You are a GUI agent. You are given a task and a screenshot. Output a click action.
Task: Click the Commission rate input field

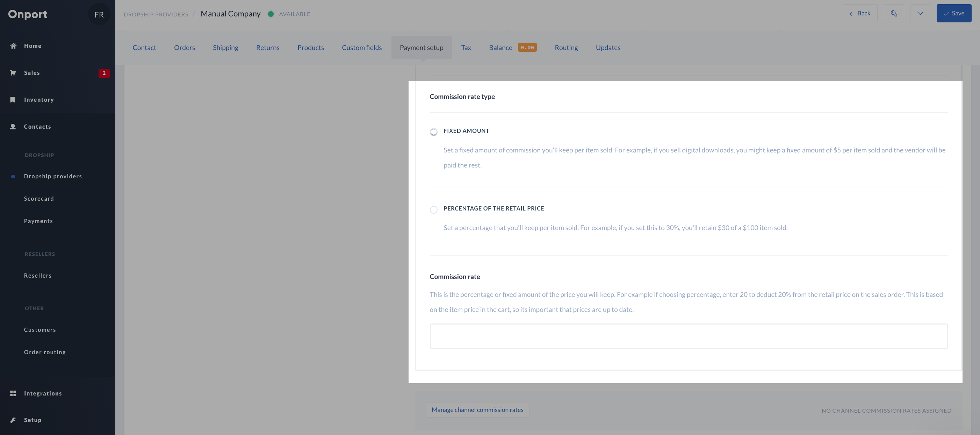coord(688,336)
